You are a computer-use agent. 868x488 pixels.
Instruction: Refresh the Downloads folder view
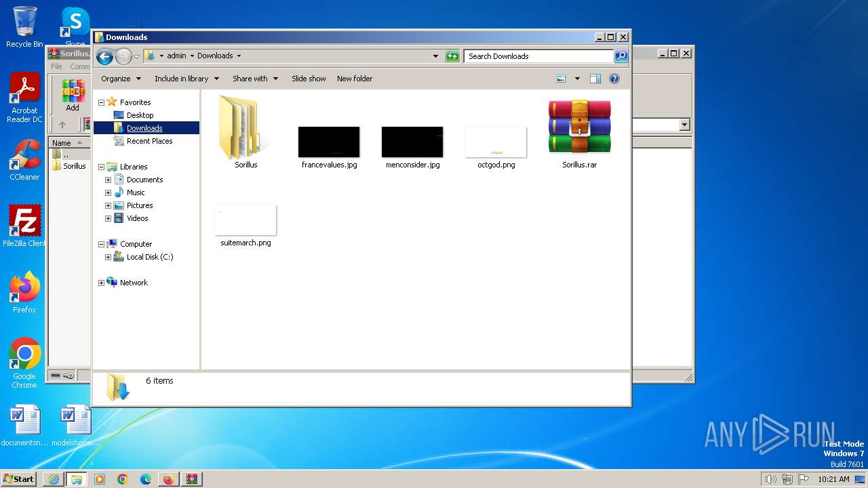click(x=452, y=56)
